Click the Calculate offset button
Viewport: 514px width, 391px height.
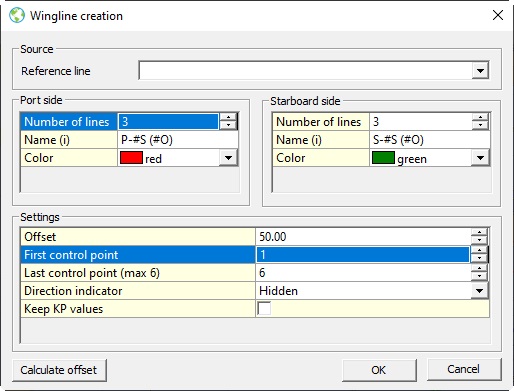[59, 370]
